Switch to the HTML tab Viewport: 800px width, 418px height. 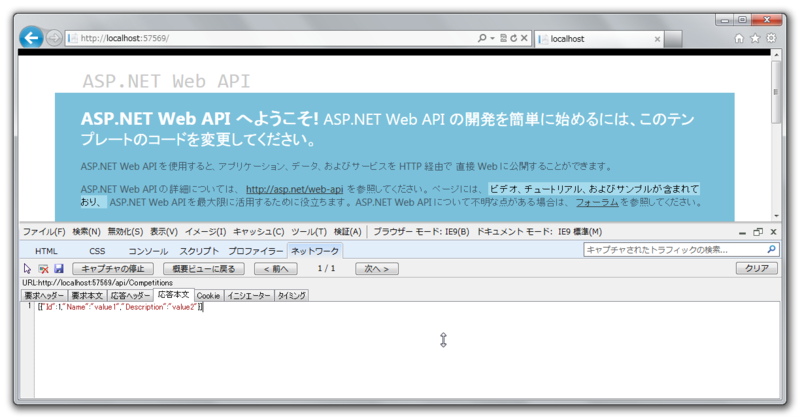tap(46, 251)
